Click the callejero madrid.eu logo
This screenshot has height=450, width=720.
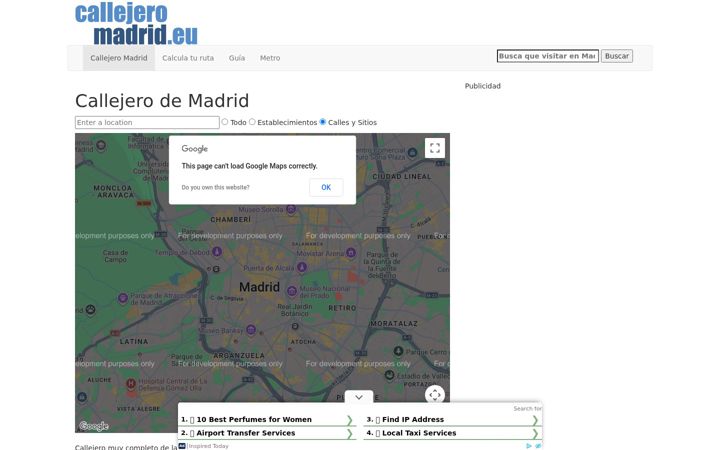136,24
